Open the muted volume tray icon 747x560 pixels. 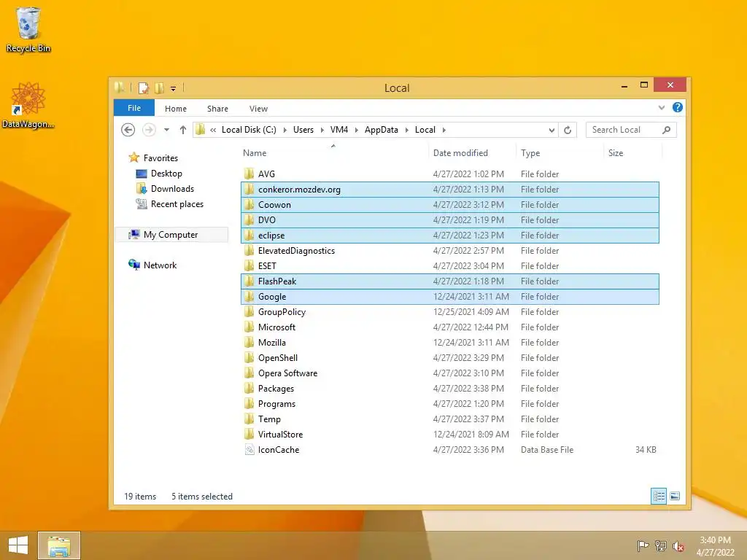(678, 545)
